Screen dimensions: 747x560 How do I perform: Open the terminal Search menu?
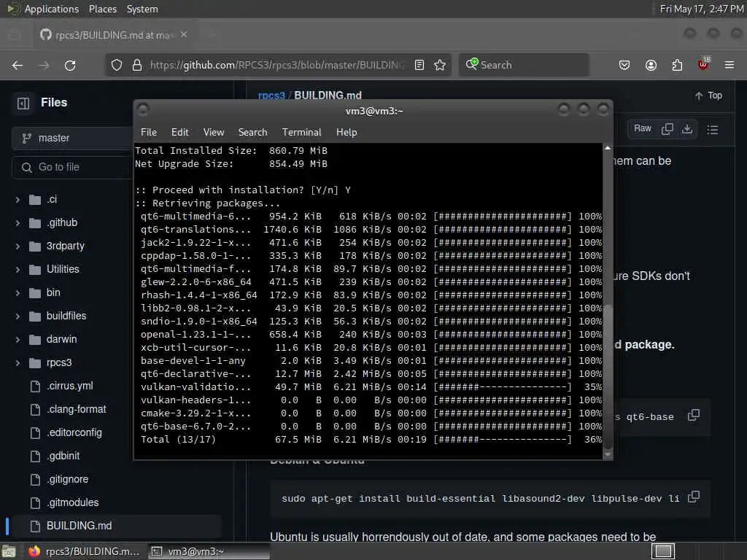[x=252, y=133]
